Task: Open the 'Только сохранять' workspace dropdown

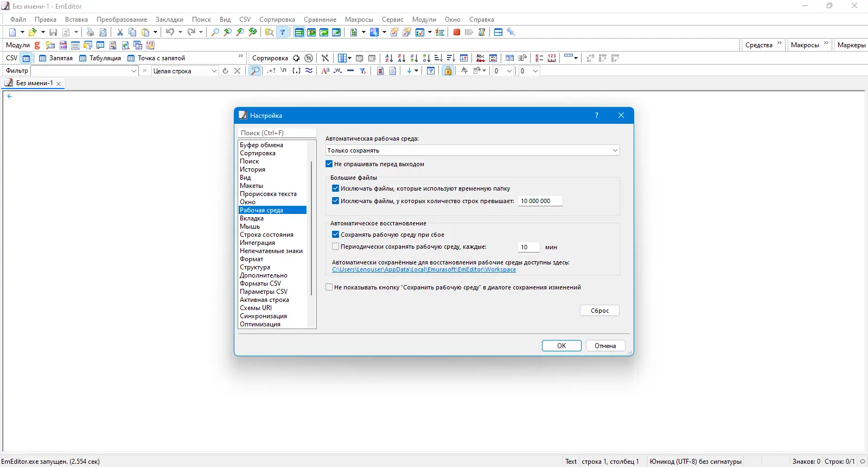Action: tap(473, 150)
